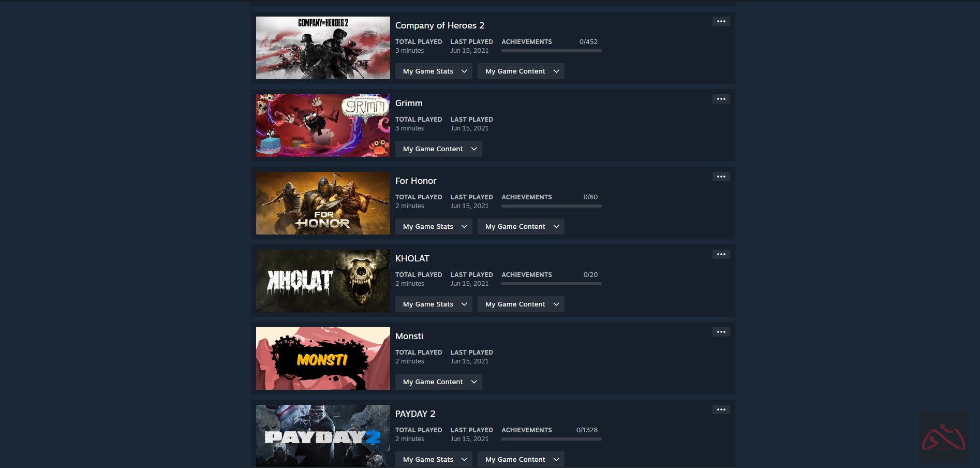Open the Company of Heroes 2 title link
The width and height of the screenshot is (980, 468).
tap(440, 25)
